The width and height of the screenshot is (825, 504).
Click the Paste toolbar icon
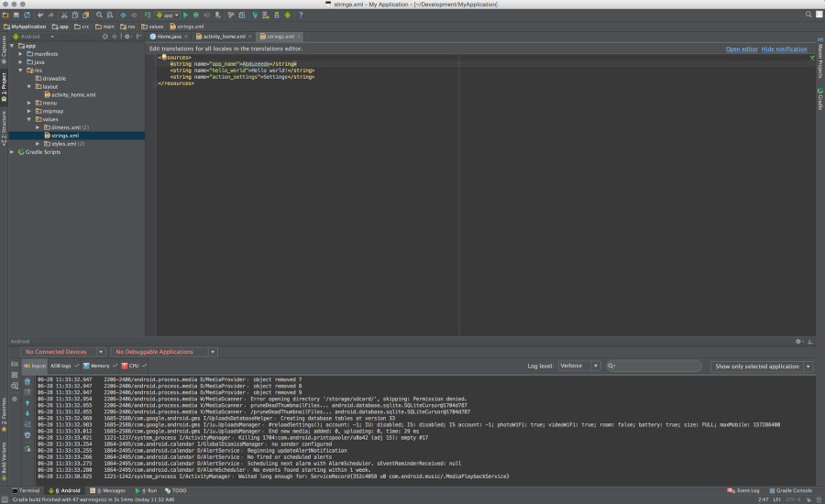(x=86, y=16)
